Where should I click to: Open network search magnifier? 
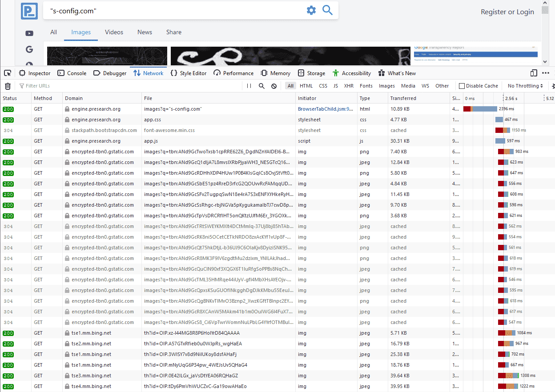[261, 86]
